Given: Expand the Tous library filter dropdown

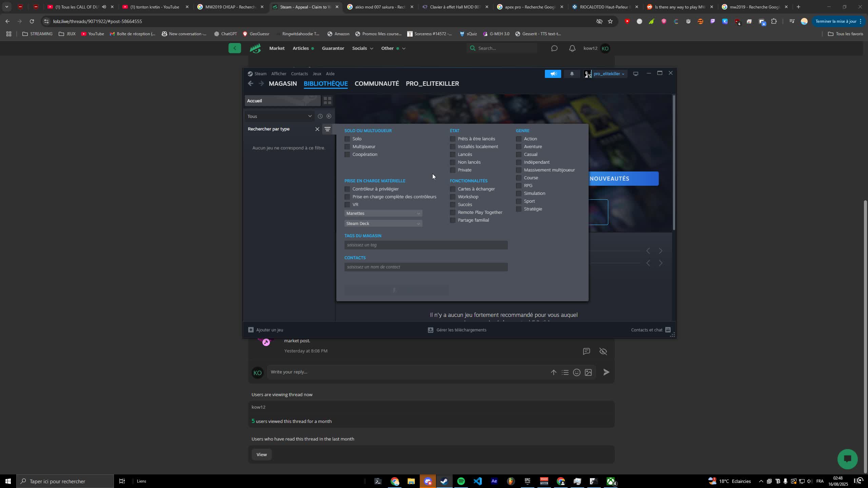Looking at the screenshot, I should 279,116.
